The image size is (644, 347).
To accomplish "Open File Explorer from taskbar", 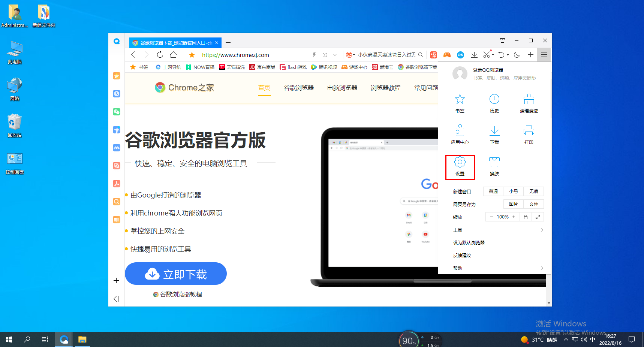I will pos(82,340).
